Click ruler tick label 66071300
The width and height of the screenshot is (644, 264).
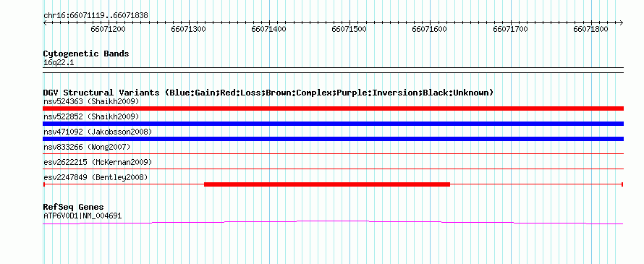189,29
